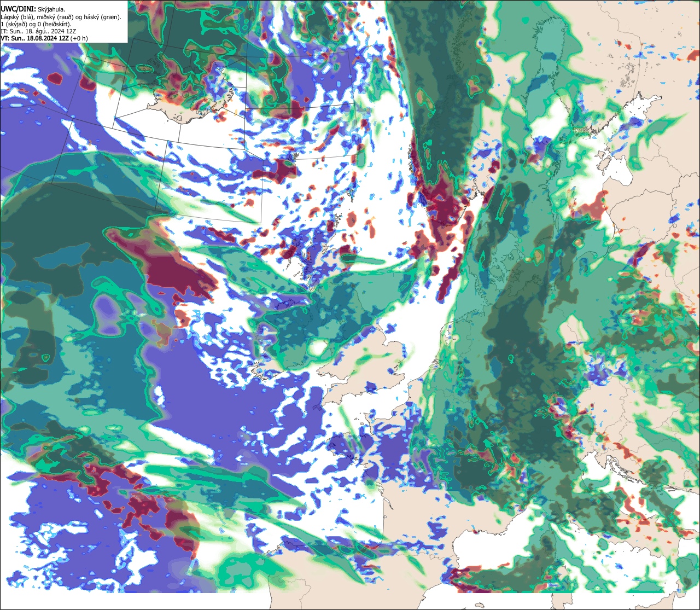Click the 'UWC/DINI: Skýjahula.' title text

32,9
